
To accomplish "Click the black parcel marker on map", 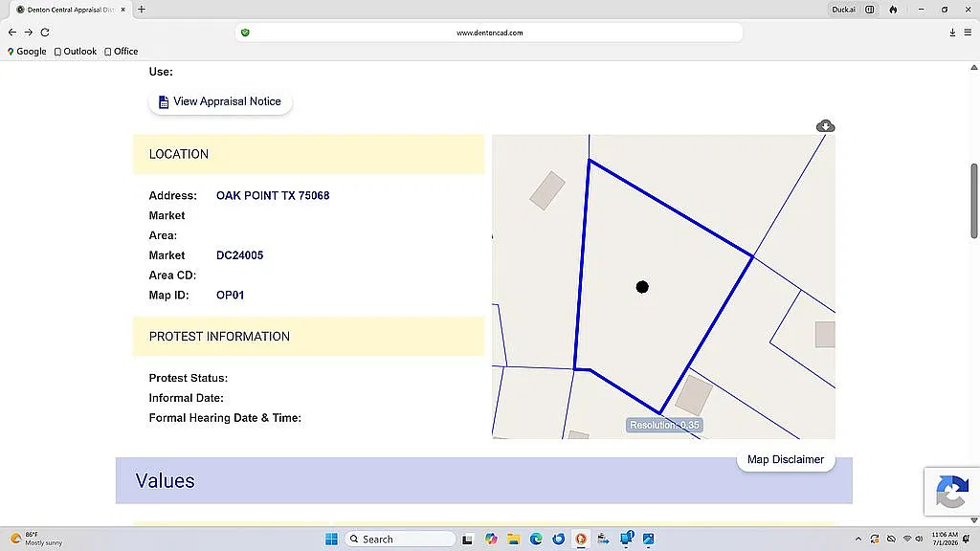I will (x=642, y=287).
